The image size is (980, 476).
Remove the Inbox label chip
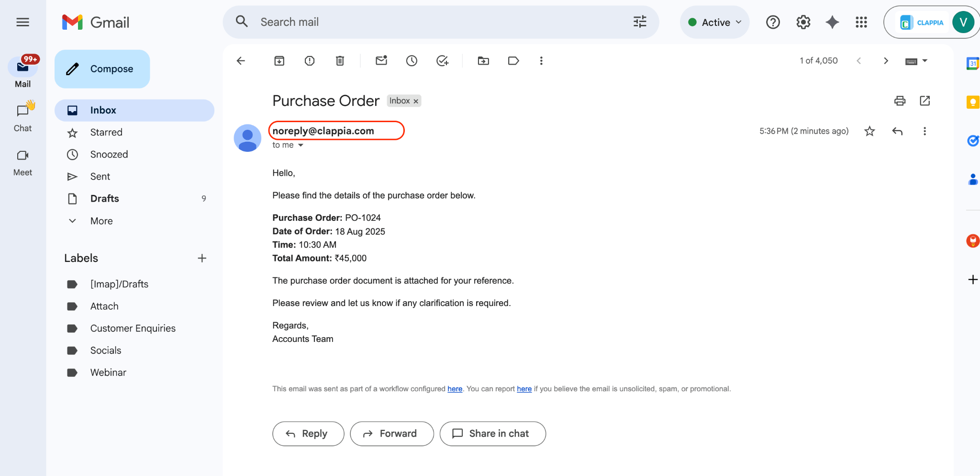pos(416,101)
